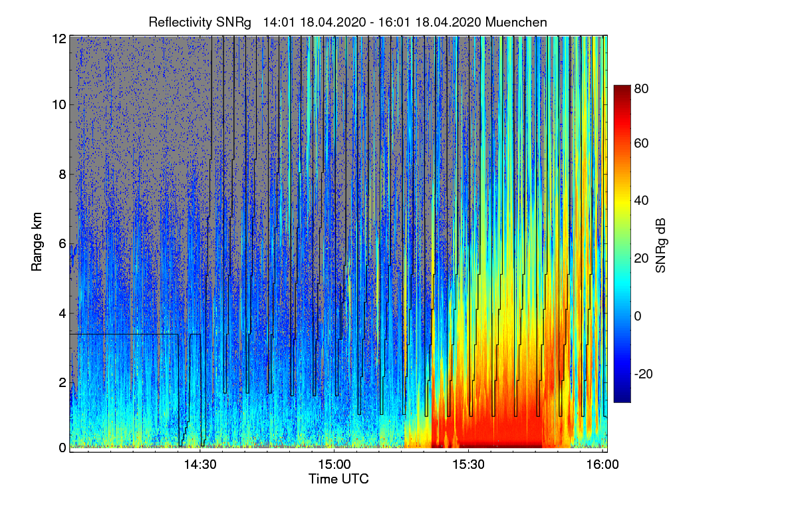
Task: Click the 'Time UTC' x-axis label
Action: click(x=338, y=479)
